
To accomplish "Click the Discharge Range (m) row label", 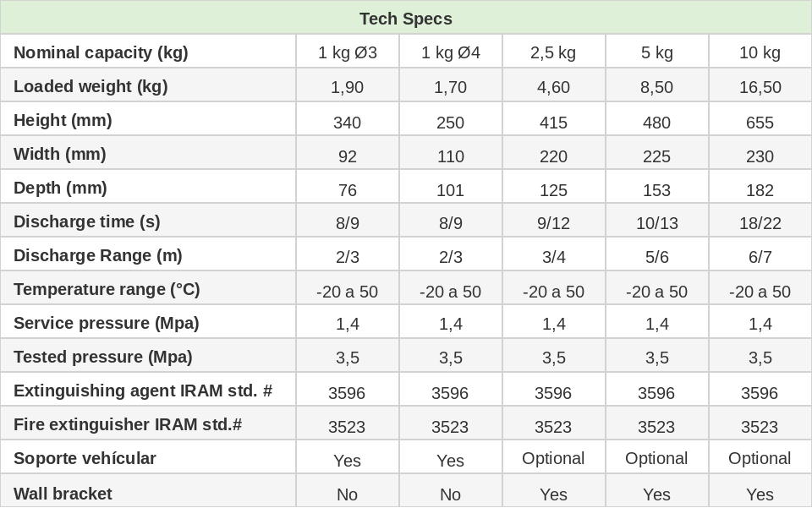I will [98, 255].
